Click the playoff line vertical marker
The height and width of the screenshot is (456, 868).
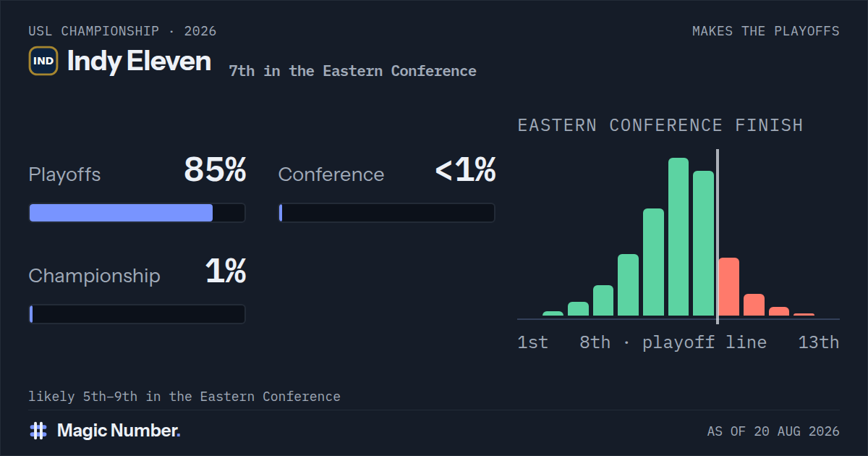717,237
